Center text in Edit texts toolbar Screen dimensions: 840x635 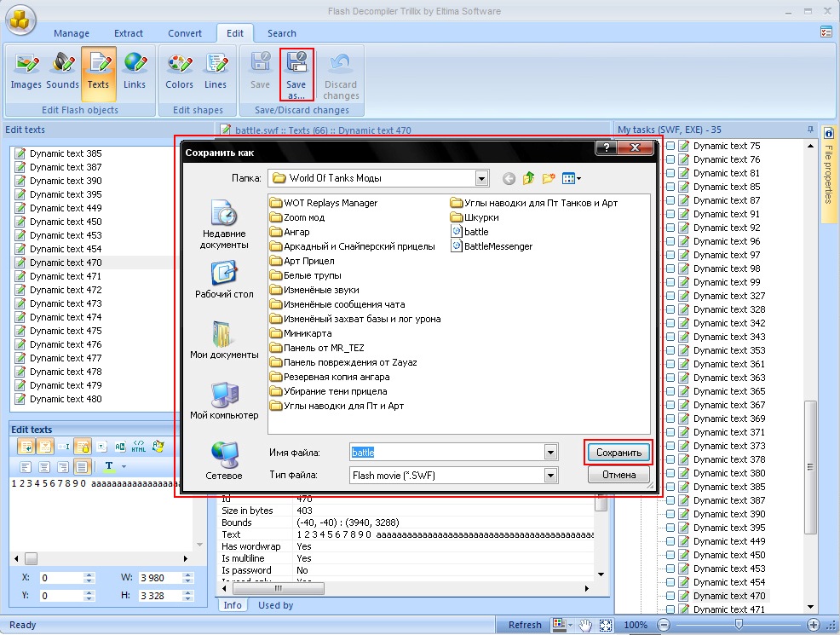tap(44, 467)
